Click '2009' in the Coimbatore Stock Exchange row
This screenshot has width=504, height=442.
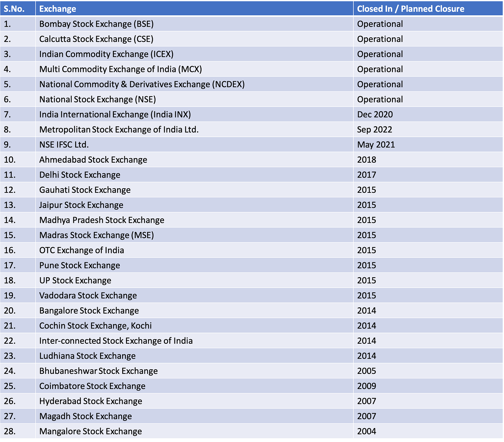(367, 386)
